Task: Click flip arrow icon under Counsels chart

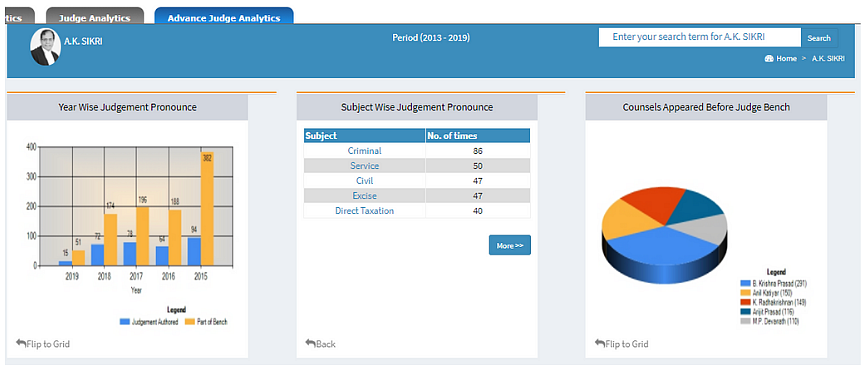Action: point(600,343)
